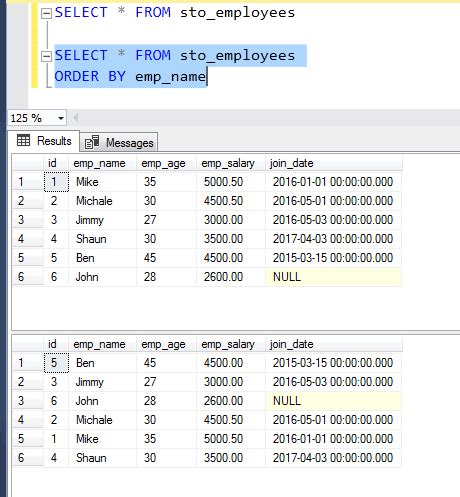
Task: Click NULL join_date cell in first grid
Action: (333, 277)
